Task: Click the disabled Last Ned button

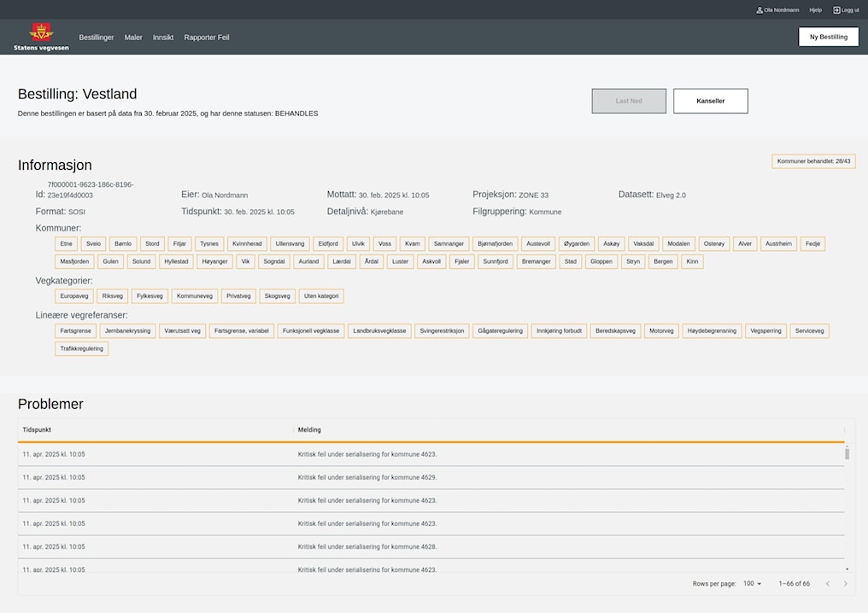Action: click(629, 101)
